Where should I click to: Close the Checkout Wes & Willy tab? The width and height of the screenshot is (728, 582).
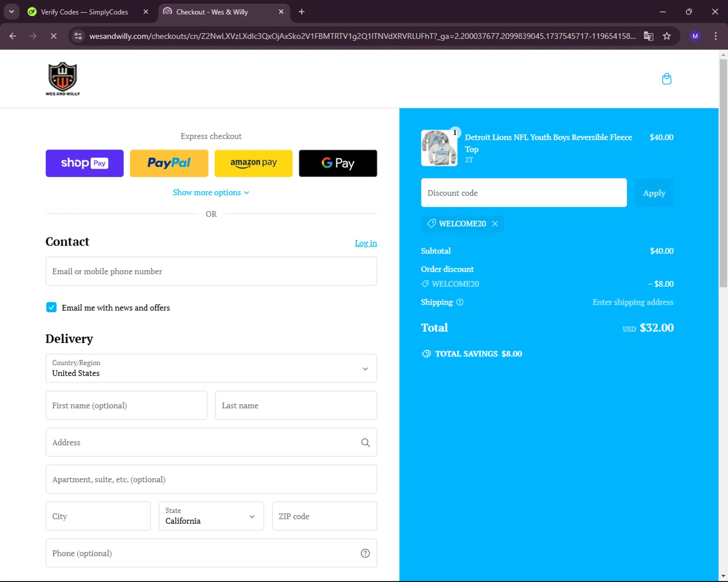(281, 12)
